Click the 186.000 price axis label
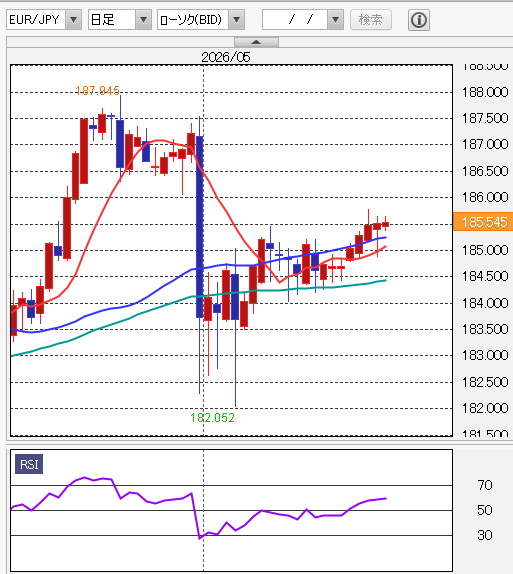513x574 pixels. tap(485, 197)
